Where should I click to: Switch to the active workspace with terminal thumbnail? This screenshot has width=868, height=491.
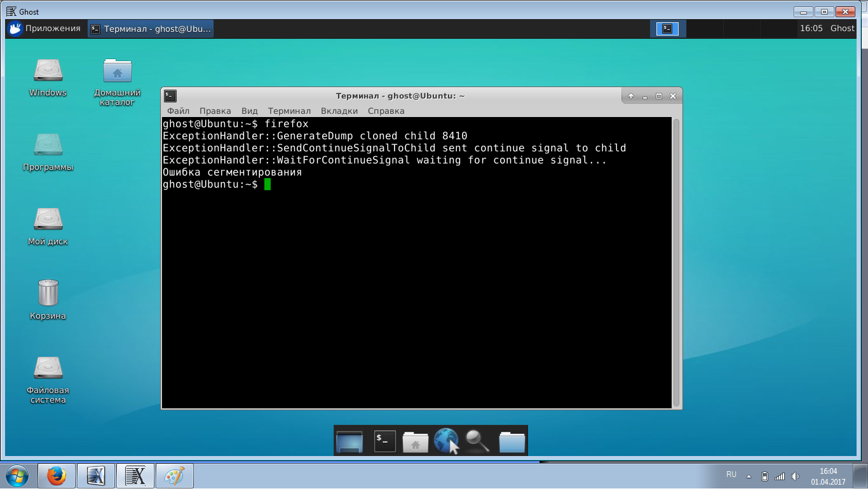coord(667,28)
